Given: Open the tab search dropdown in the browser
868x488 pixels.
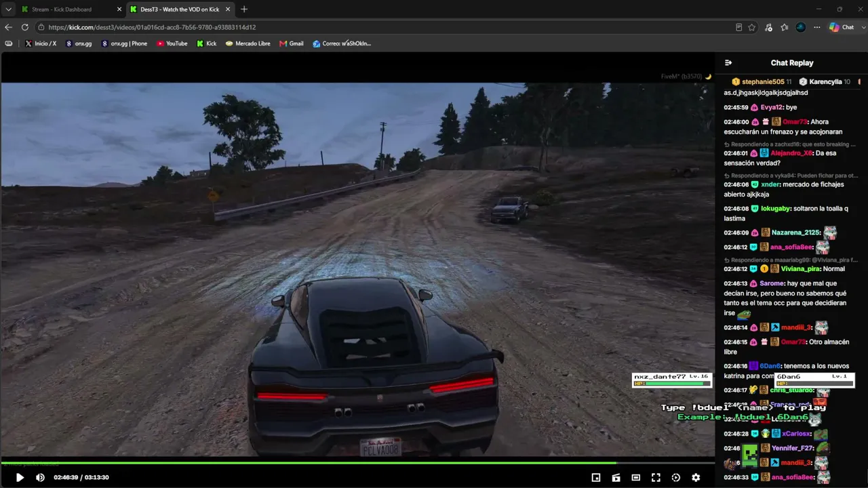Looking at the screenshot, I should click(8, 9).
